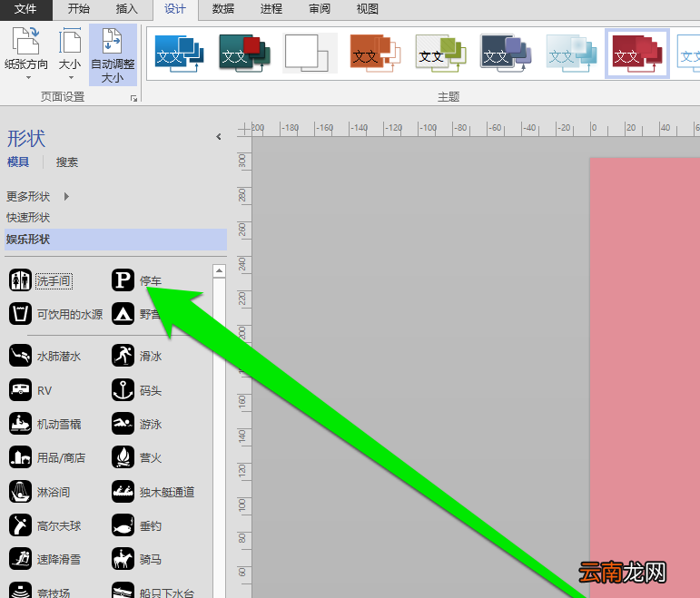Screen dimensions: 700x598
Task: Select the 可饮用的水源 drinking water icon
Action: [20, 313]
